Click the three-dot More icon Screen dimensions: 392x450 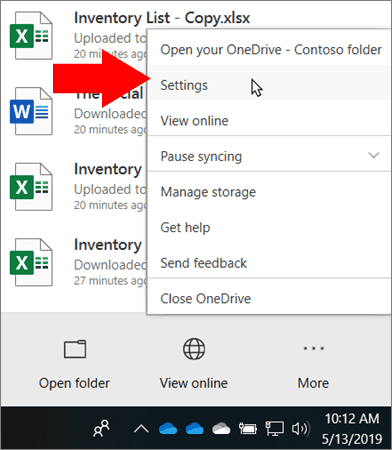pyautogui.click(x=314, y=349)
